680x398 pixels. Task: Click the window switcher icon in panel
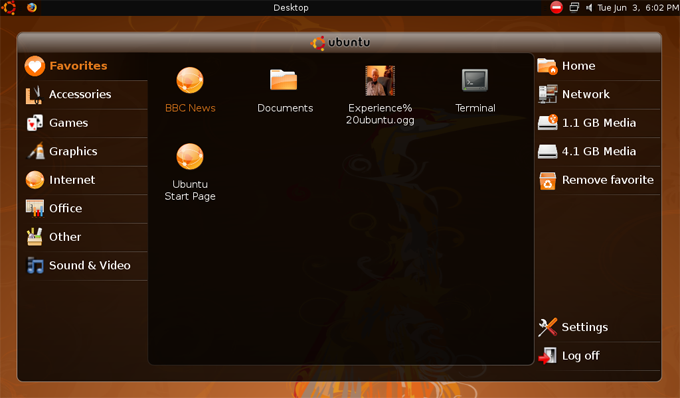[574, 7]
